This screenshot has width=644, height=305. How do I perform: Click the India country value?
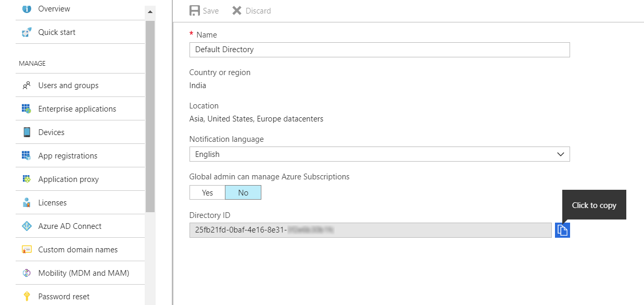198,86
